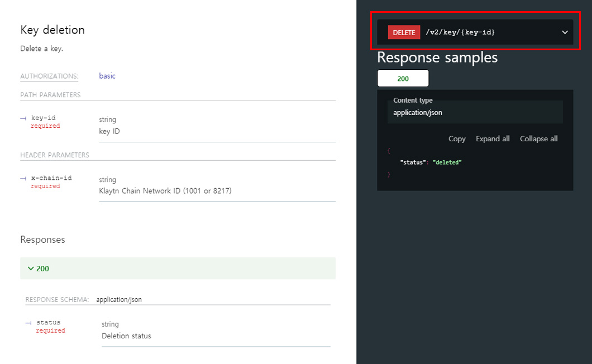Click Expand all in response sample
592x364 pixels.
tap(493, 138)
